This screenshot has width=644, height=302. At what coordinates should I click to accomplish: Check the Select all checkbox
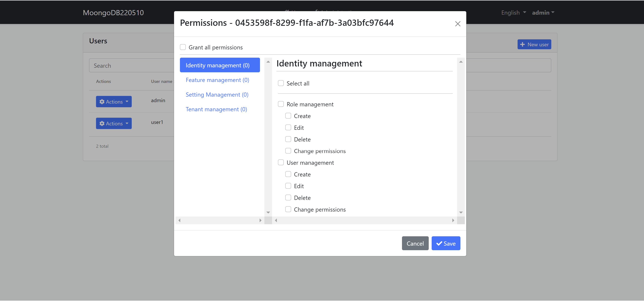click(281, 83)
